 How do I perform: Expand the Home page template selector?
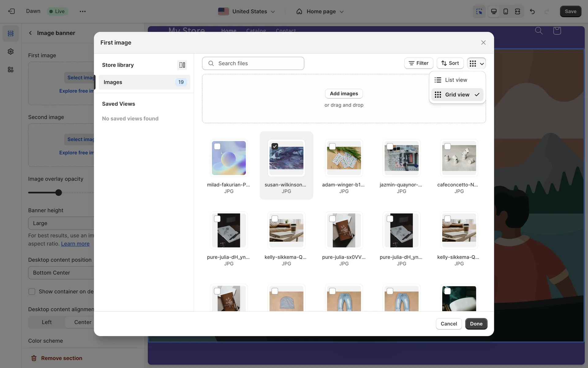click(320, 11)
